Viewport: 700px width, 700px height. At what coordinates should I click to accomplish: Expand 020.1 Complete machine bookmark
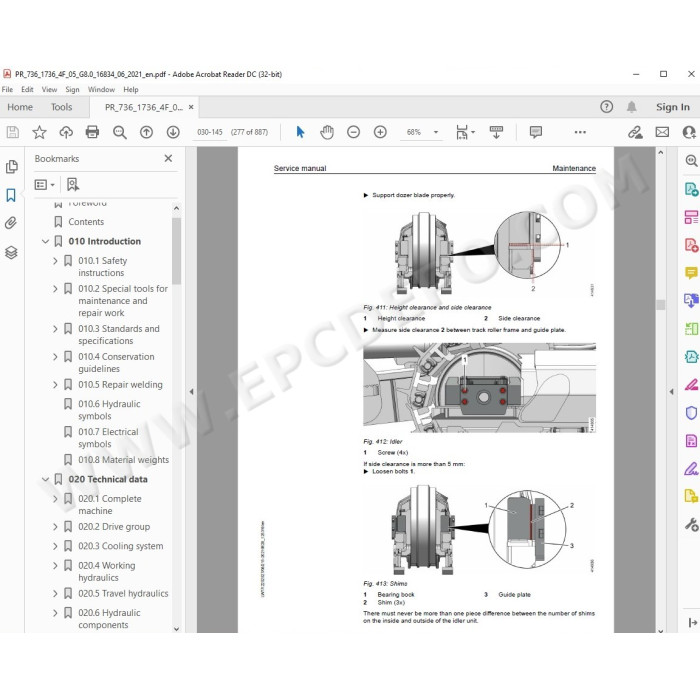pos(55,499)
